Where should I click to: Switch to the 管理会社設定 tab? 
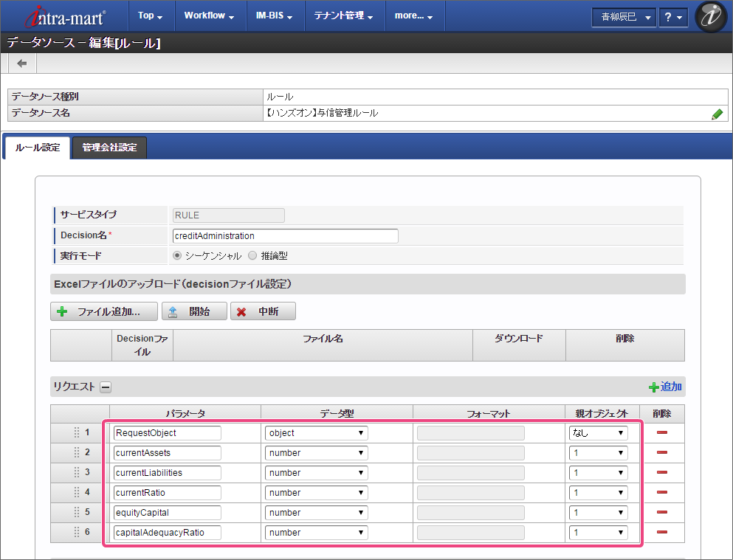pos(109,148)
